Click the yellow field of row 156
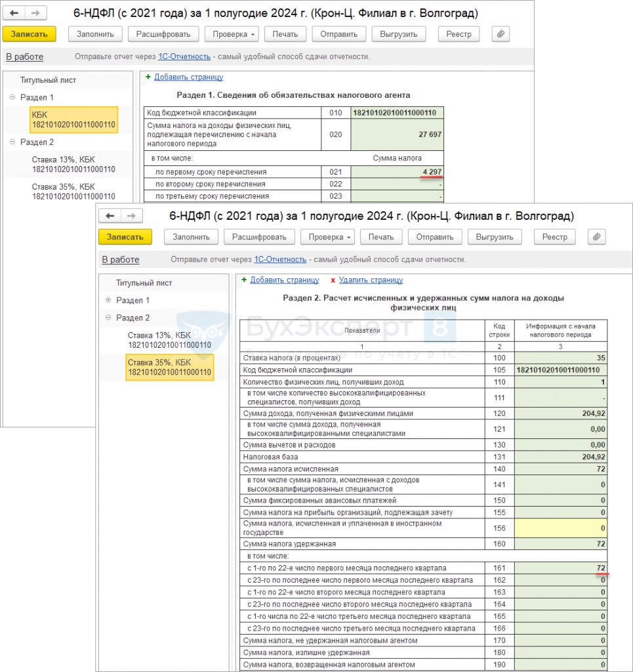The height and width of the screenshot is (672, 633). (x=561, y=528)
